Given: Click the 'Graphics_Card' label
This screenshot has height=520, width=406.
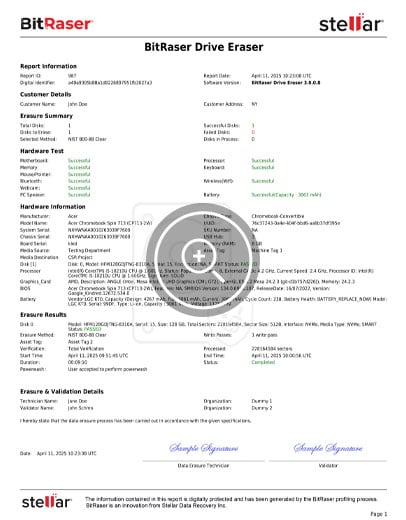Looking at the screenshot, I should click(x=35, y=282).
